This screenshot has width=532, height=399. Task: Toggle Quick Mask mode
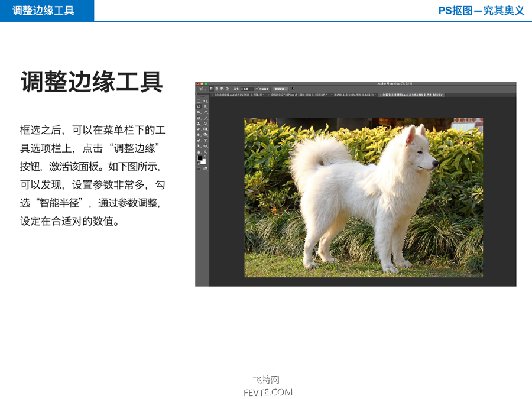(199, 168)
